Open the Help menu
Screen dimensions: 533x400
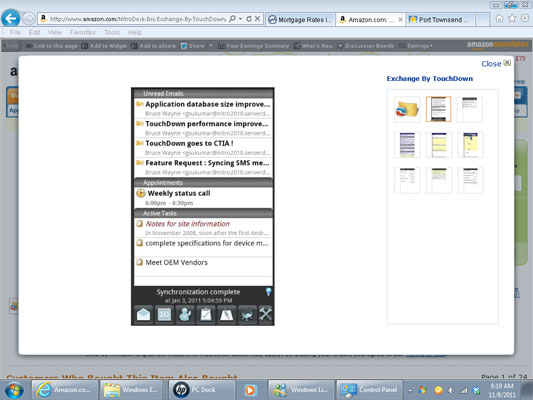tap(135, 32)
